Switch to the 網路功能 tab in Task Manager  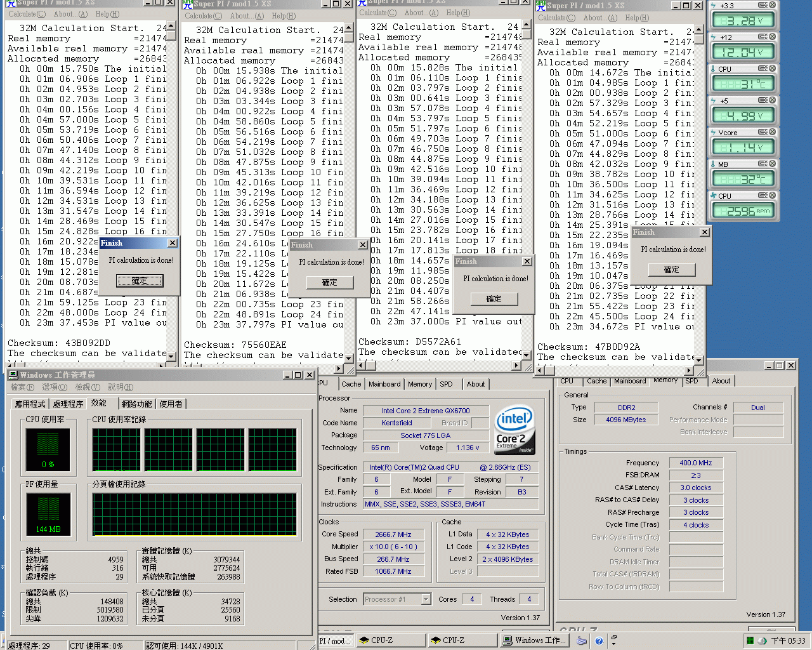(136, 404)
